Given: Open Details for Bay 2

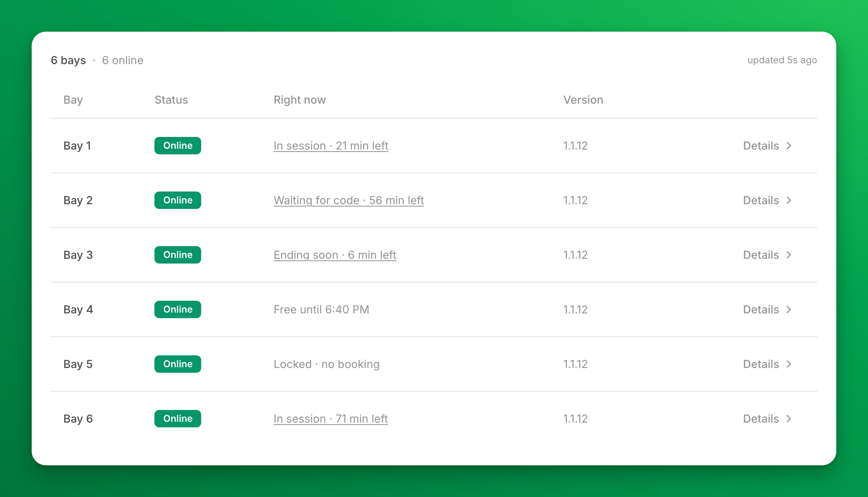Looking at the screenshot, I should pos(767,200).
